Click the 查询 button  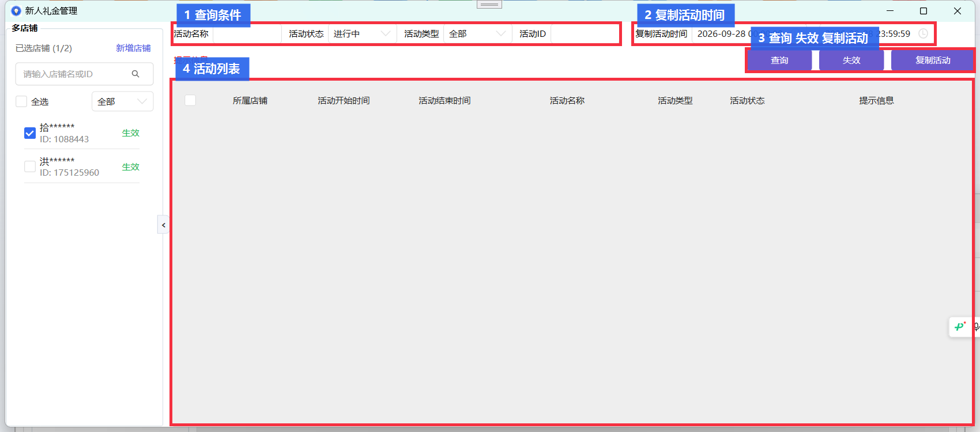[779, 60]
